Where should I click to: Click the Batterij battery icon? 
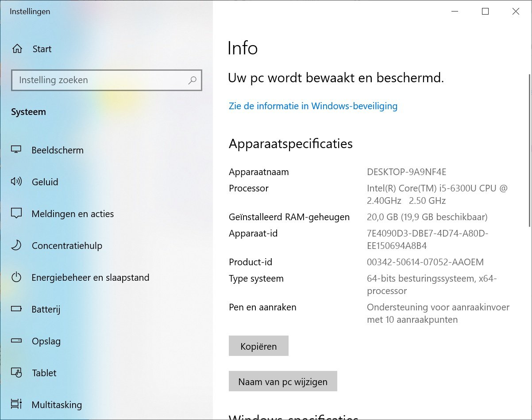coord(16,309)
